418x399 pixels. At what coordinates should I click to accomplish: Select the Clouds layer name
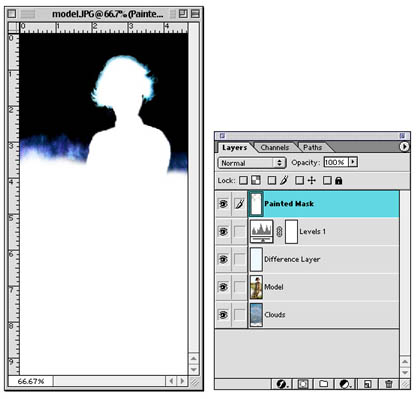[x=275, y=314]
